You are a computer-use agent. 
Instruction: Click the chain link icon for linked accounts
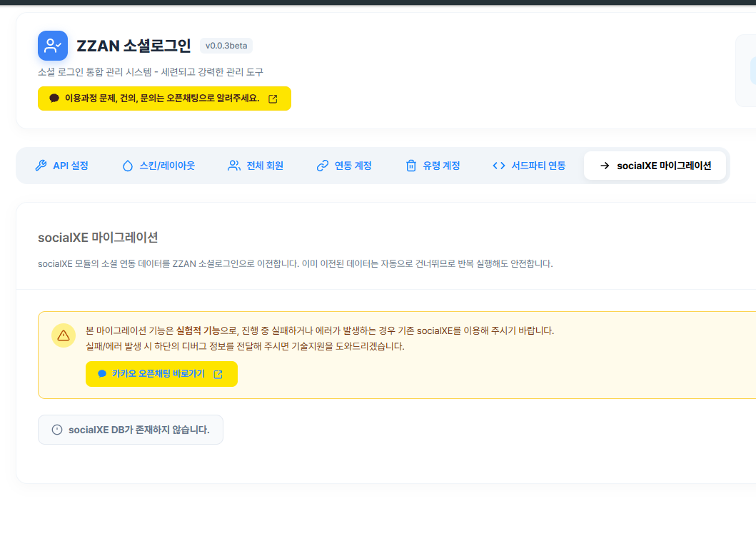pyautogui.click(x=323, y=166)
